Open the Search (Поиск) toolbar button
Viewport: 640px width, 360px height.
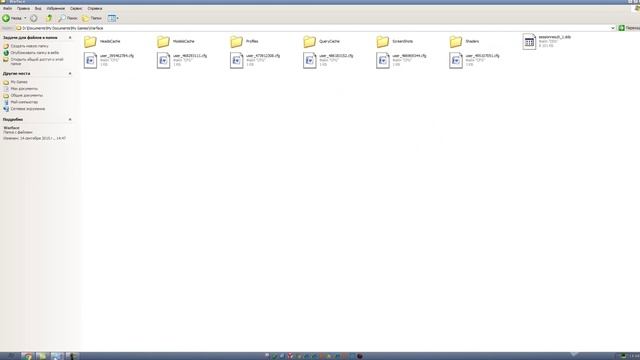pos(68,18)
